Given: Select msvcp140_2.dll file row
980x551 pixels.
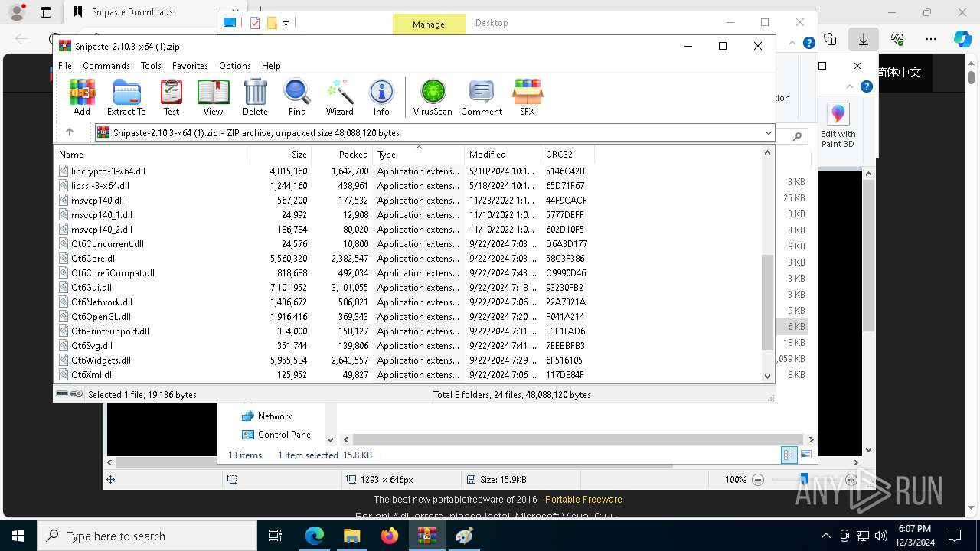Looking at the screenshot, I should coord(408,230).
